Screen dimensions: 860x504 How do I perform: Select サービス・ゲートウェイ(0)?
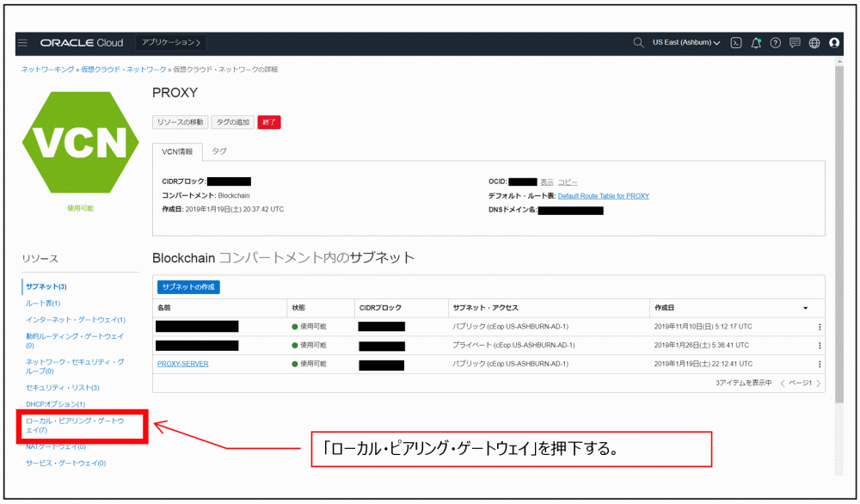click(x=66, y=464)
